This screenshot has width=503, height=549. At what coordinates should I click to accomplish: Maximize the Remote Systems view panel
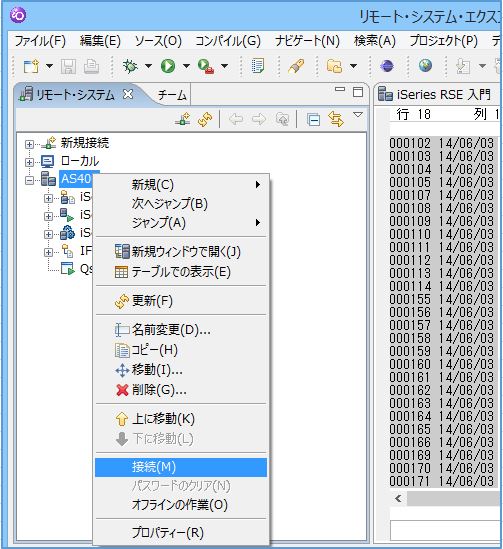358,92
